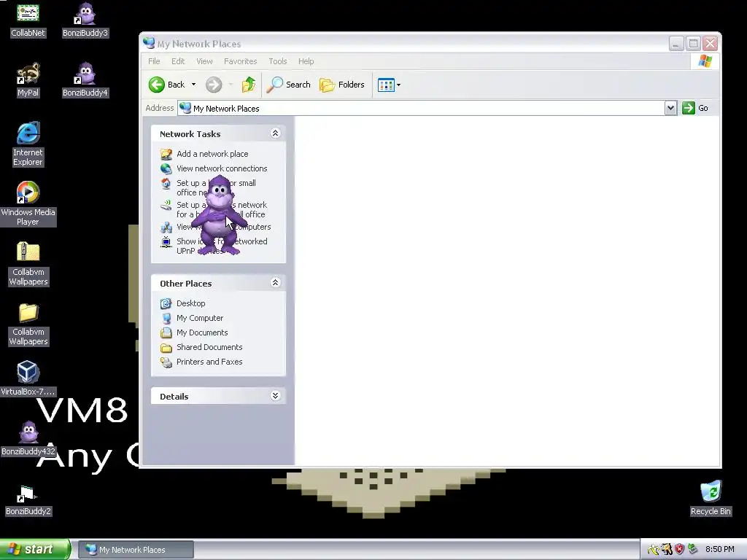Select the zipped Collabvm Wallpapers archive
Screen dimensions: 747x560
tap(28, 264)
